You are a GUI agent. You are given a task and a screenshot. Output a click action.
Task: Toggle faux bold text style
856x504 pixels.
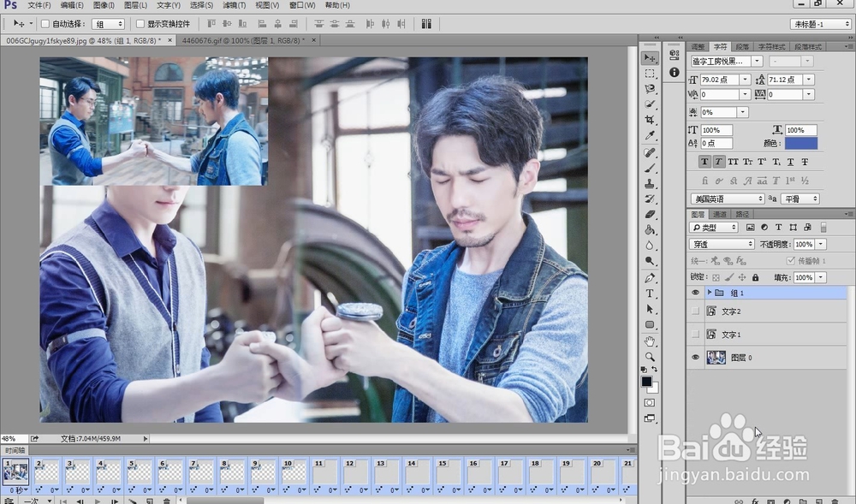[704, 162]
